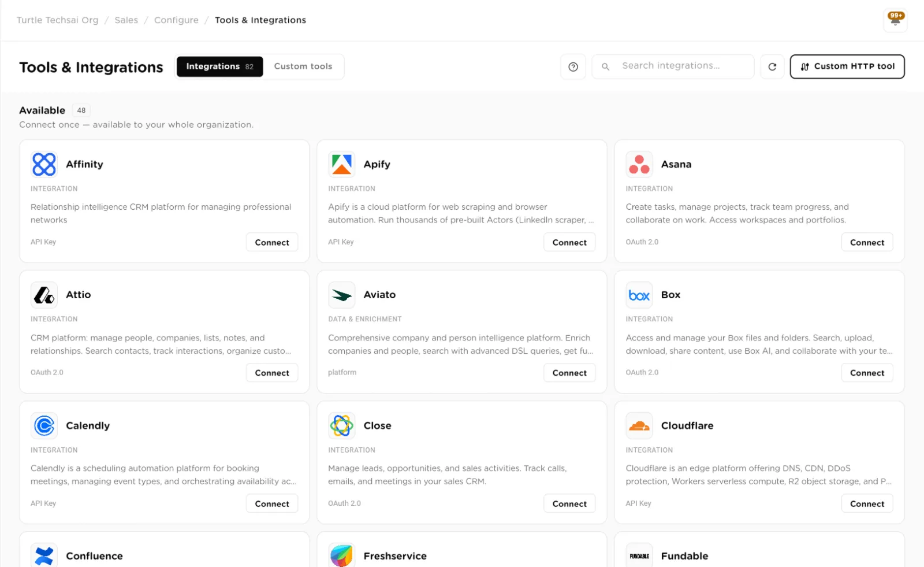Connect the Apify integration
The width and height of the screenshot is (924, 567).
tap(569, 242)
